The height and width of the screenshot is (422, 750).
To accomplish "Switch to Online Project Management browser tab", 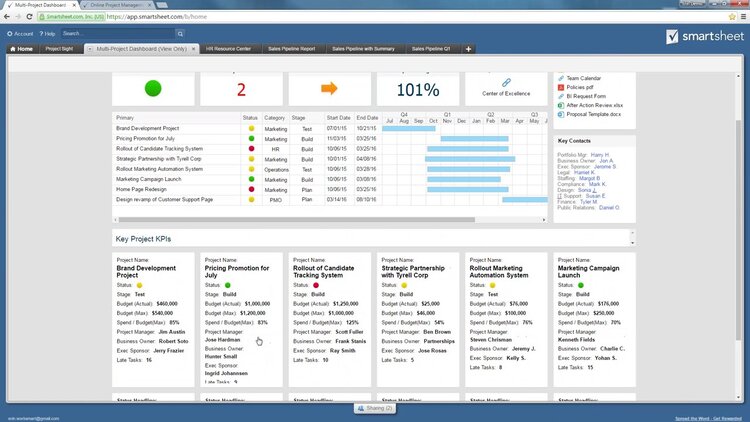I will click(x=117, y=5).
